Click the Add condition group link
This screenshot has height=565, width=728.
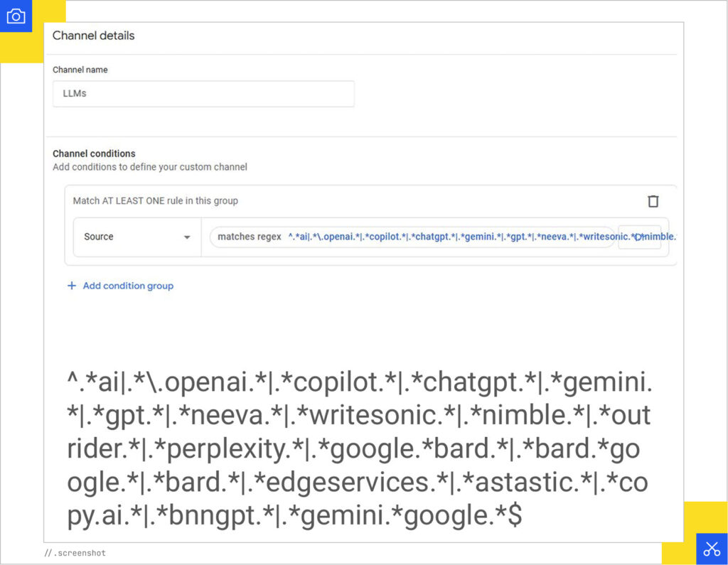coord(128,286)
